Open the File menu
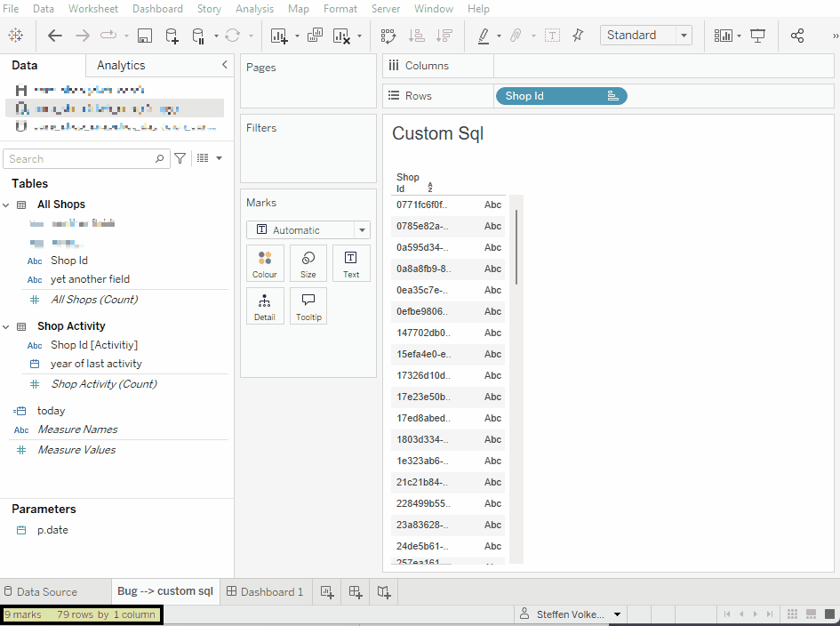The width and height of the screenshot is (840, 626). coord(11,9)
